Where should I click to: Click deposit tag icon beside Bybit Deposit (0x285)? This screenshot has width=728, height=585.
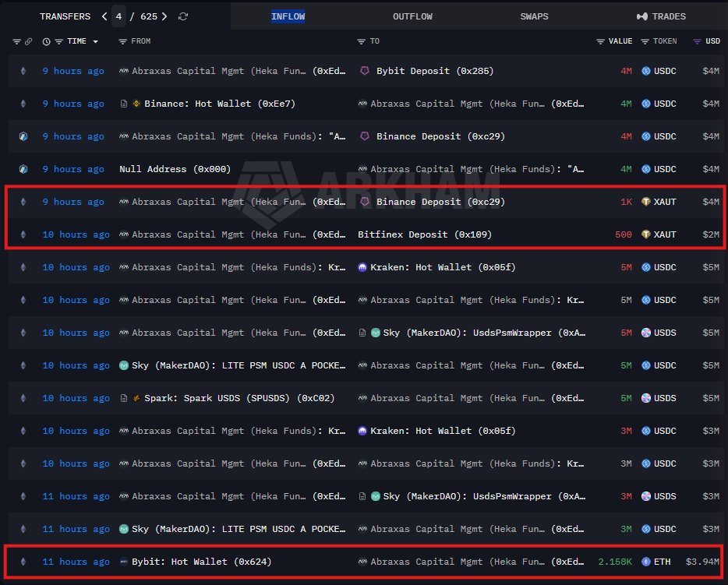[x=365, y=71]
